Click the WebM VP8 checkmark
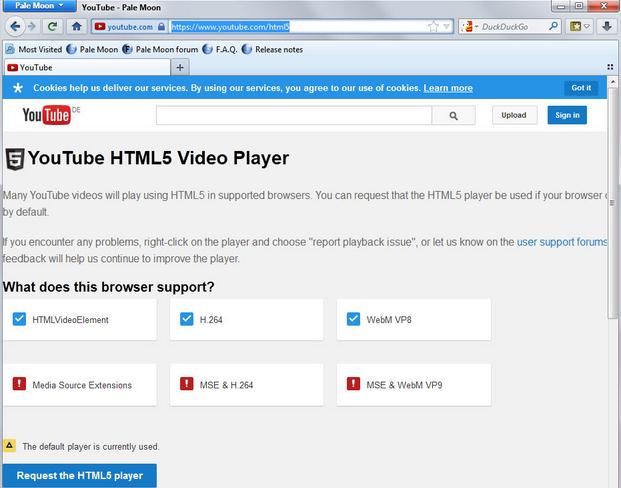 353,319
